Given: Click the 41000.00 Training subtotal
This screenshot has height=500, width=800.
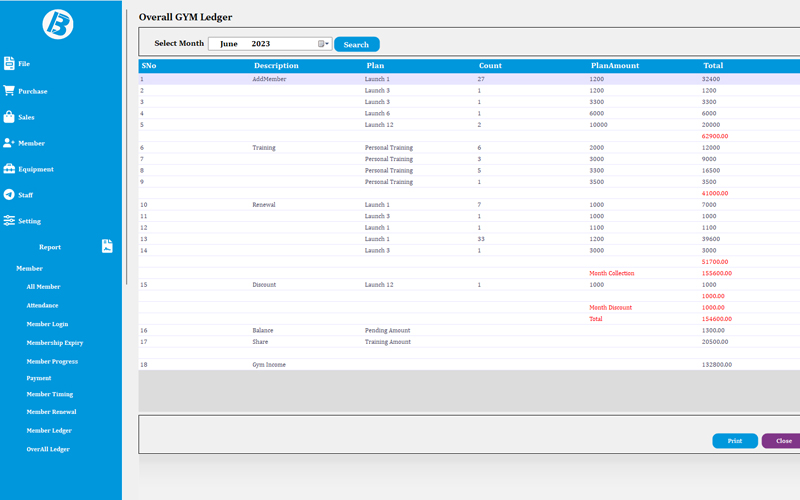Looking at the screenshot, I should pos(715,194).
